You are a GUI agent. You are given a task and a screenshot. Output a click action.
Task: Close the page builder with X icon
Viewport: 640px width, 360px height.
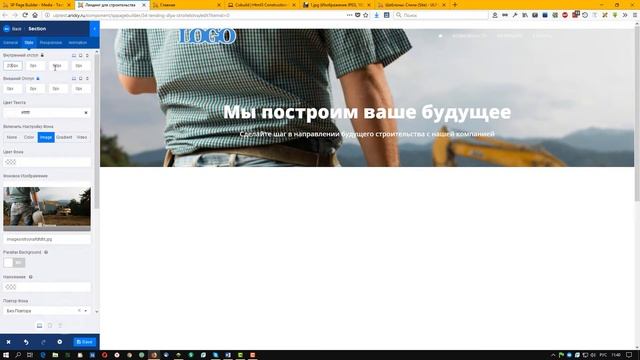click(8, 342)
